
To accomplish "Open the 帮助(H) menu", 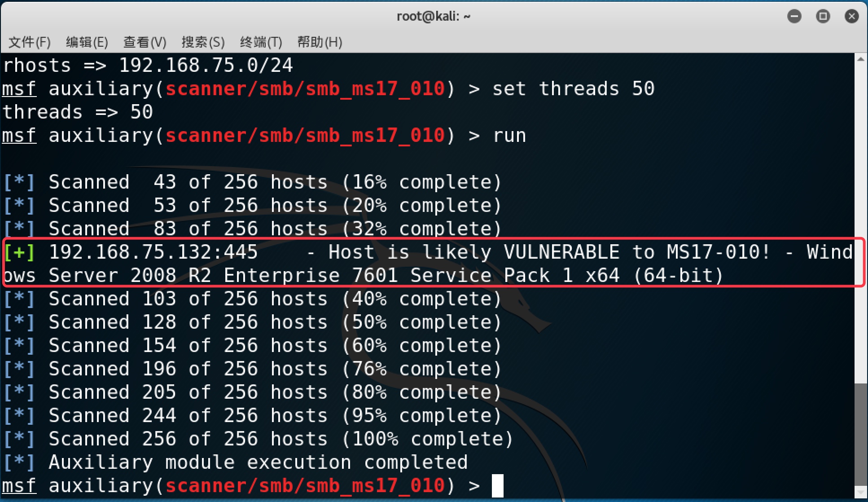I will (320, 42).
